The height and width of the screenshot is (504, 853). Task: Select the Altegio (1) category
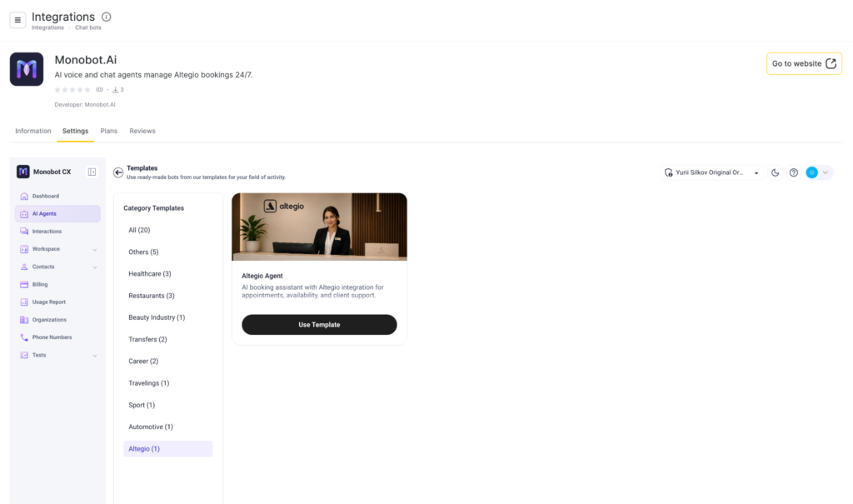167,448
